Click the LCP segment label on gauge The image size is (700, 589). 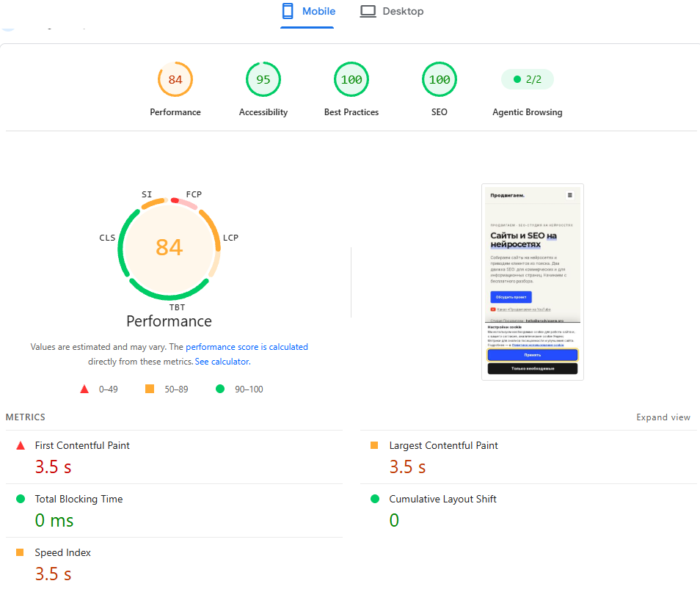pos(231,238)
